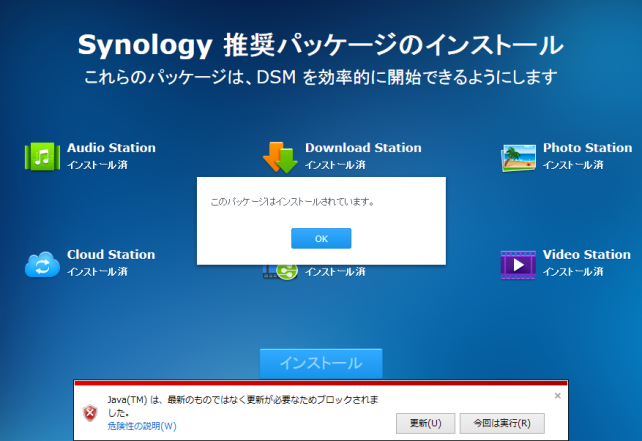Click the Download Station arrows icon
Viewport: 642px width, 441px height.
click(280, 158)
